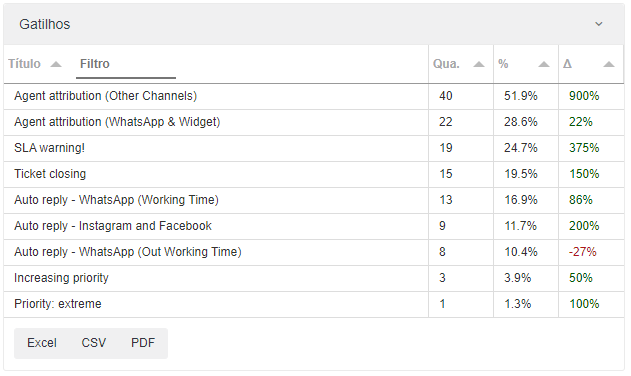Sort by Qua. column arrow

click(x=478, y=64)
